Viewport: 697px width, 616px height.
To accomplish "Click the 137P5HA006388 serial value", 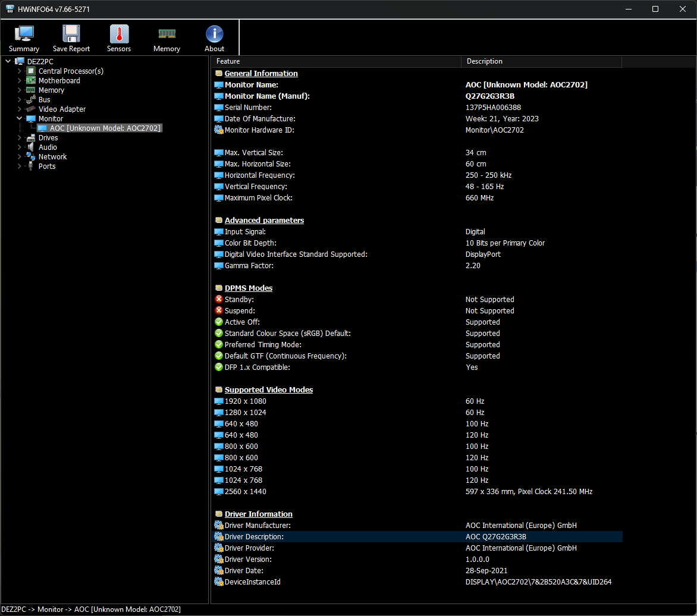I will 493,107.
